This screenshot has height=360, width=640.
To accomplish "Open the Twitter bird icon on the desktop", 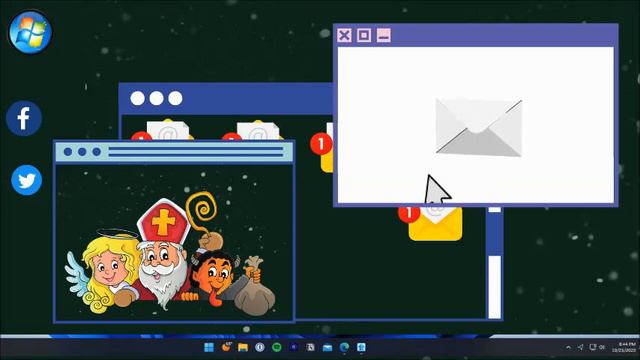I will point(27,180).
